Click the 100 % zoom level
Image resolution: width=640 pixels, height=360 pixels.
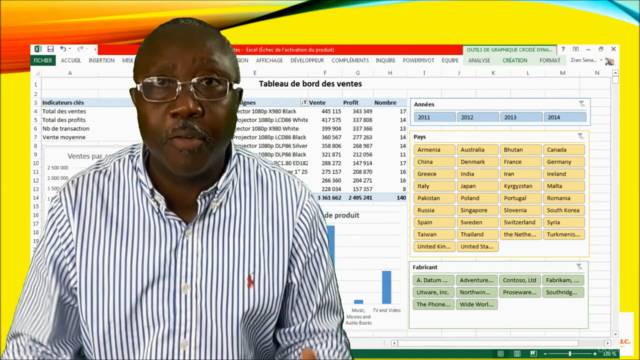[x=609, y=353]
